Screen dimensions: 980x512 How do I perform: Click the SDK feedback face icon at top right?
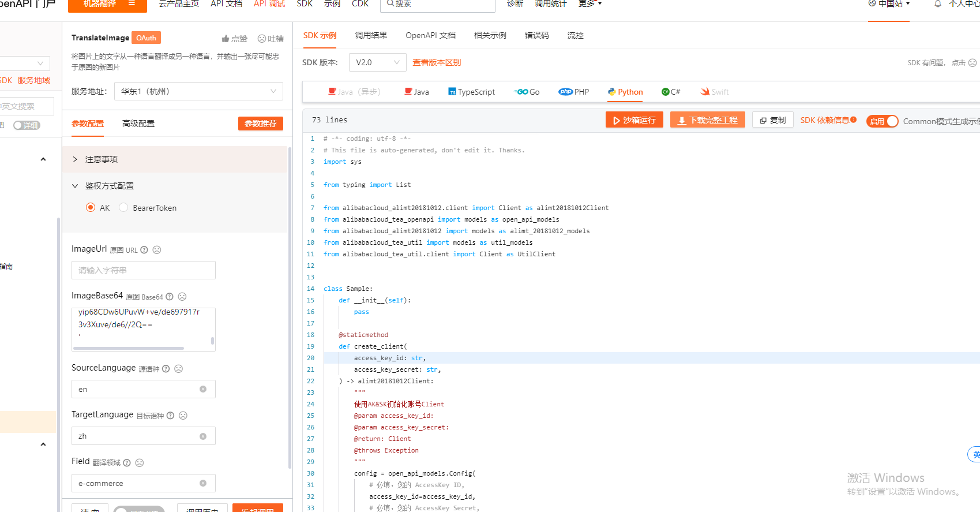click(x=973, y=62)
